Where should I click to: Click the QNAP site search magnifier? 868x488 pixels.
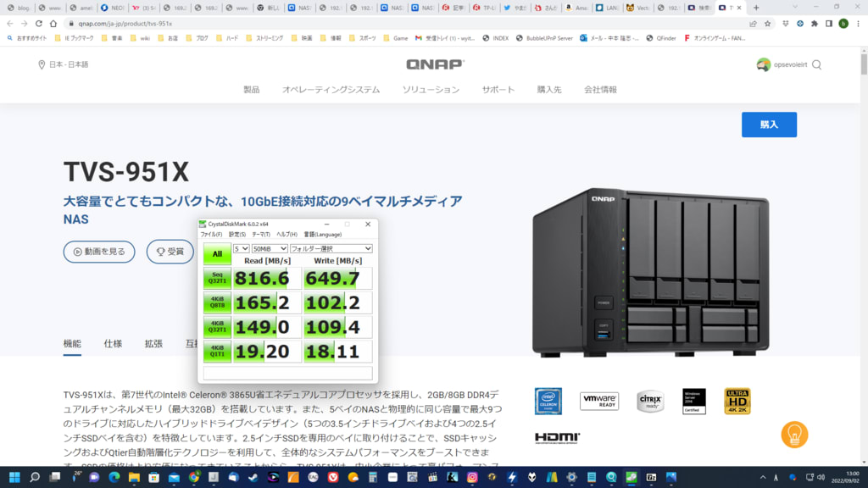pos(816,64)
